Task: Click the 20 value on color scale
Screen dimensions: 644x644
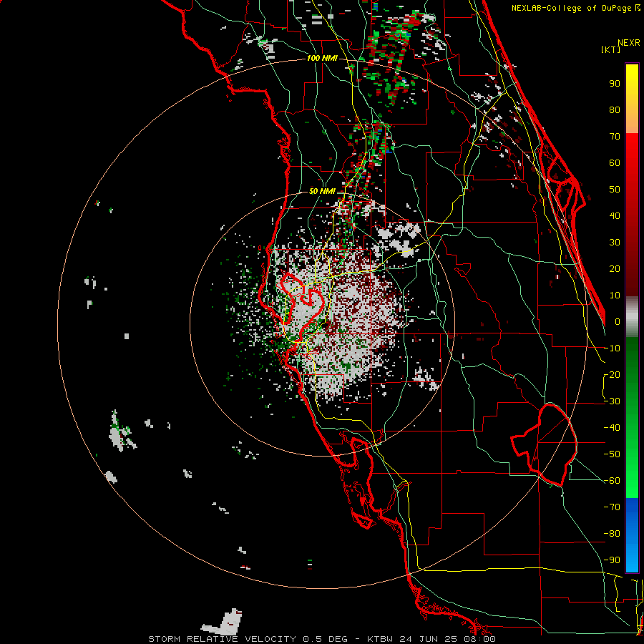Action: 615,269
